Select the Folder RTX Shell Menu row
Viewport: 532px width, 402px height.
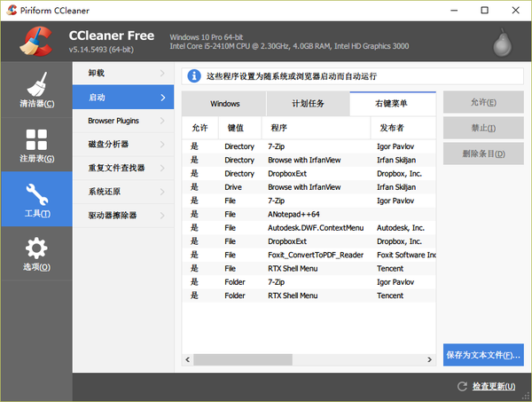point(309,296)
